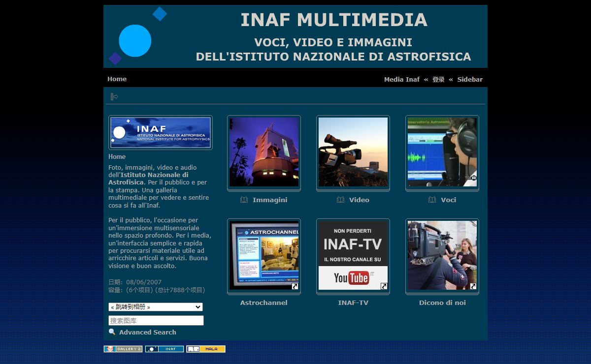Open the Astrochannel link
The height and width of the screenshot is (364, 591).
(x=263, y=303)
